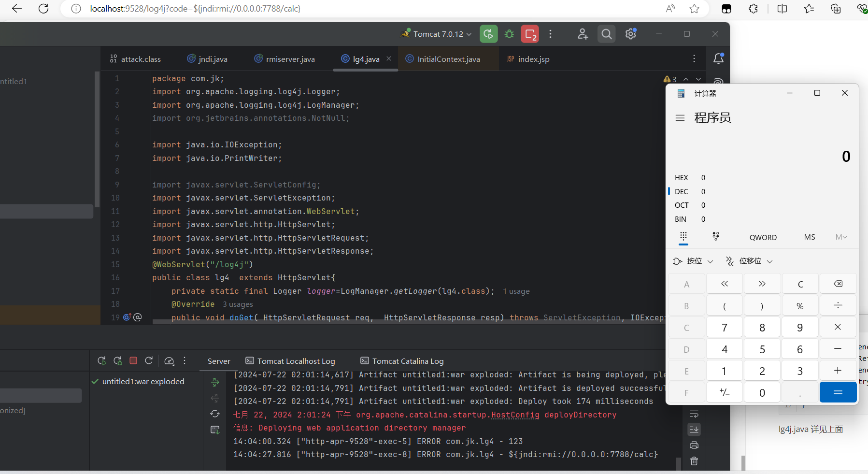
Task: Toggle QWORD data size in Calculator
Action: [x=763, y=237]
